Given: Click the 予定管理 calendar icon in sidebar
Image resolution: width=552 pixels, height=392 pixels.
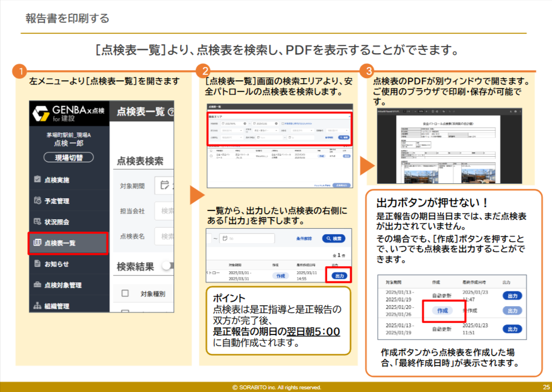Looking at the screenshot, I should (x=38, y=200).
